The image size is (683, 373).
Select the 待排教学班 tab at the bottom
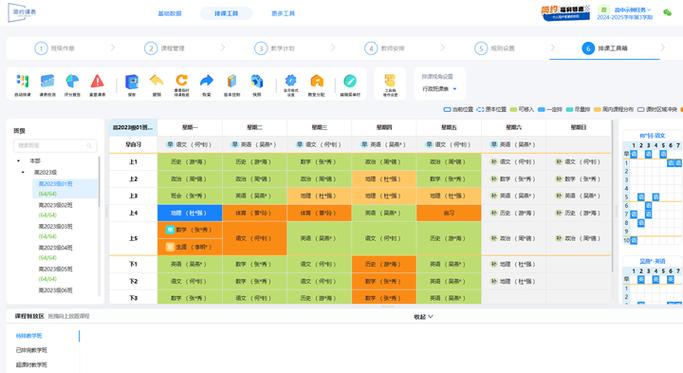tap(29, 336)
